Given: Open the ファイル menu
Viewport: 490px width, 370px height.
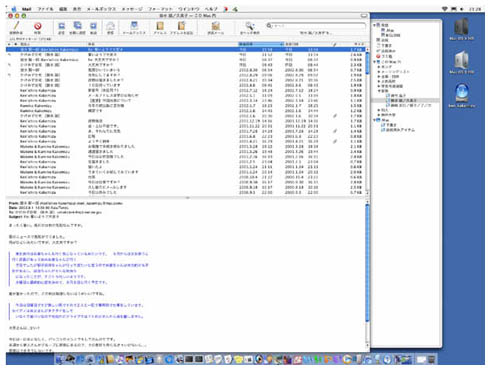Looking at the screenshot, I should (45, 9).
